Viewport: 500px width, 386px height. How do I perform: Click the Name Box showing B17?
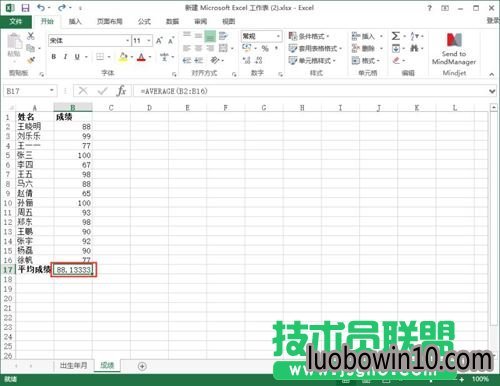[29, 91]
